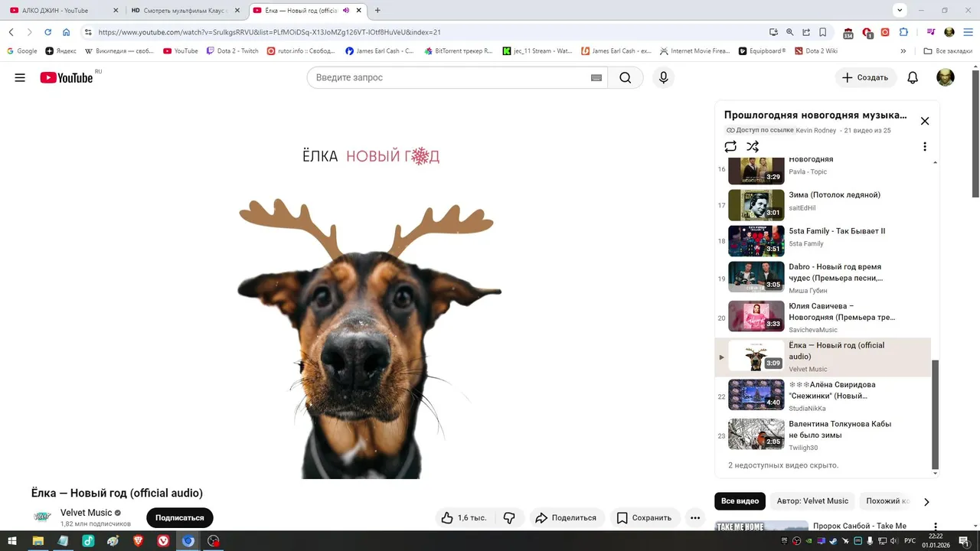
Task: Play 5sta Family - Так Бывает II
Action: click(823, 241)
